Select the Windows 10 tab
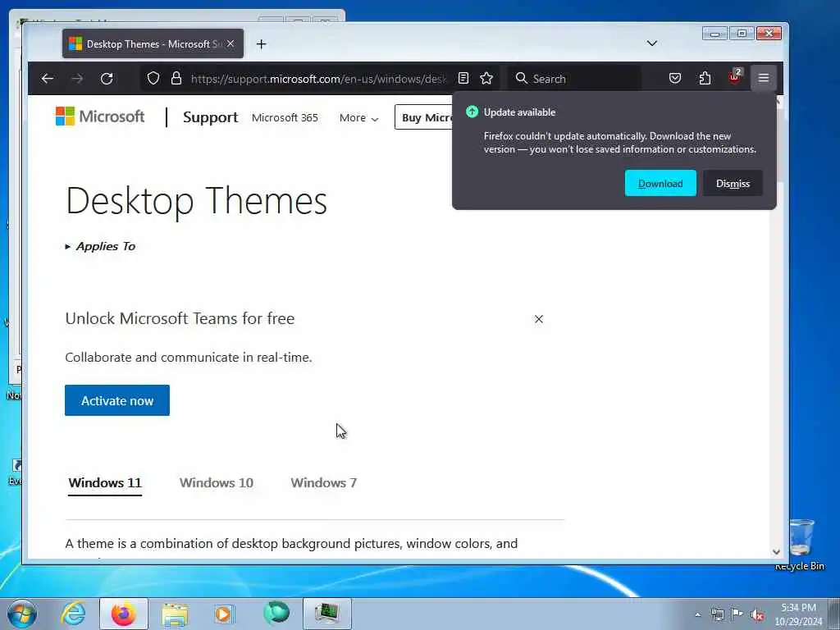The height and width of the screenshot is (630, 840). pos(217,482)
